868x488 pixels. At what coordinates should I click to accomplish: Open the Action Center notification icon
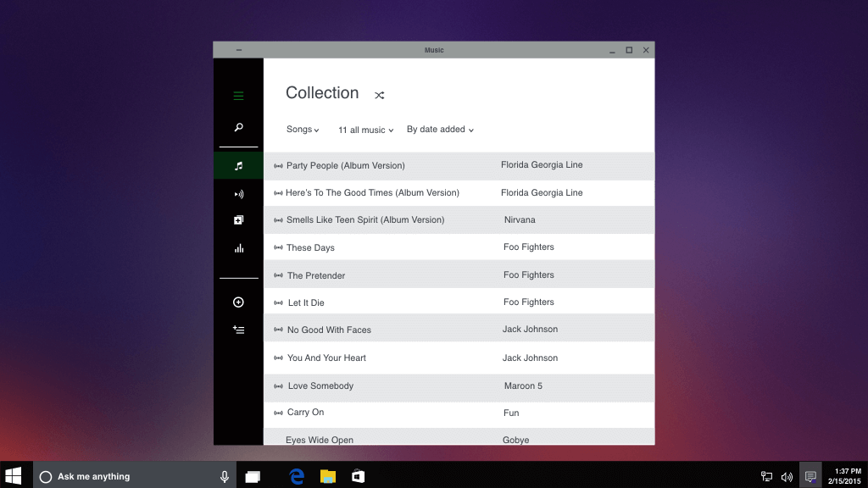pos(810,476)
